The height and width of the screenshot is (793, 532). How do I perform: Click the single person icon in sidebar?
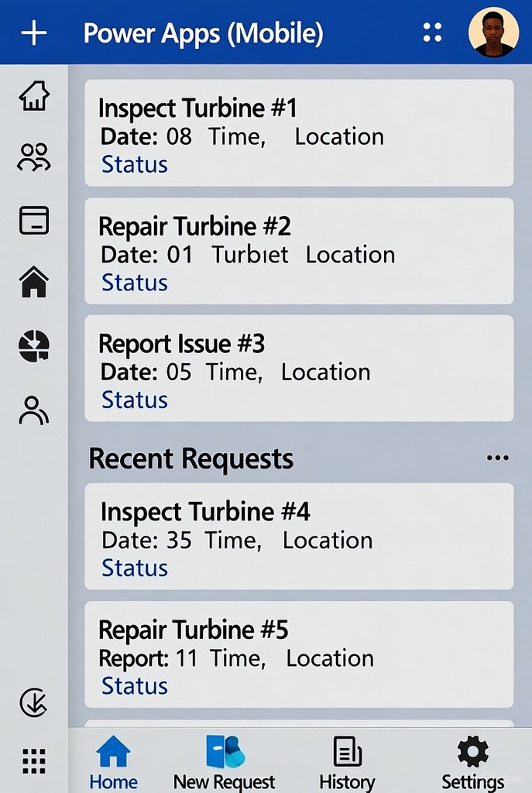click(x=33, y=410)
